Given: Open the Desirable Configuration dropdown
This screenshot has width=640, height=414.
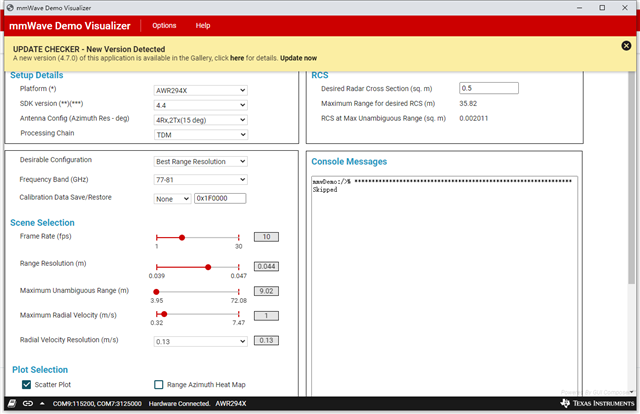Looking at the screenshot, I should (200, 161).
